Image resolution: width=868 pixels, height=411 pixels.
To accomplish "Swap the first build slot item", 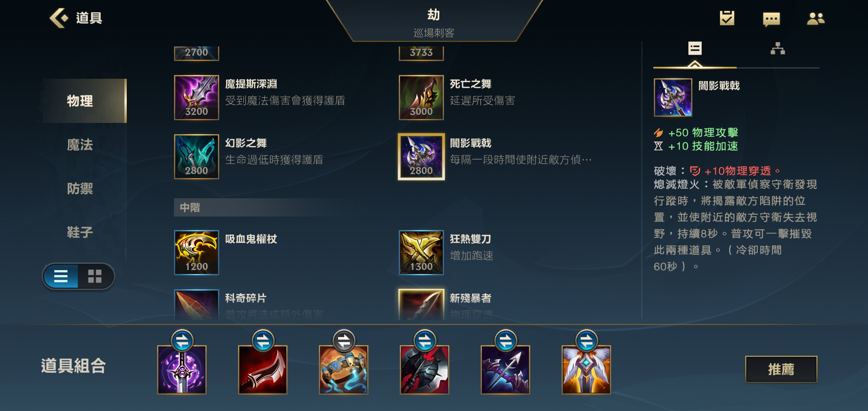I will pos(182,341).
